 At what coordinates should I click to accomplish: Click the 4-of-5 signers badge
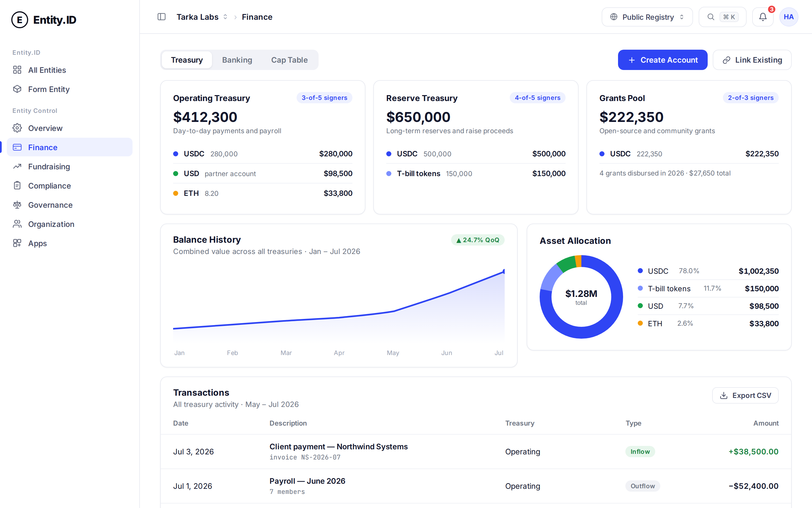click(538, 98)
